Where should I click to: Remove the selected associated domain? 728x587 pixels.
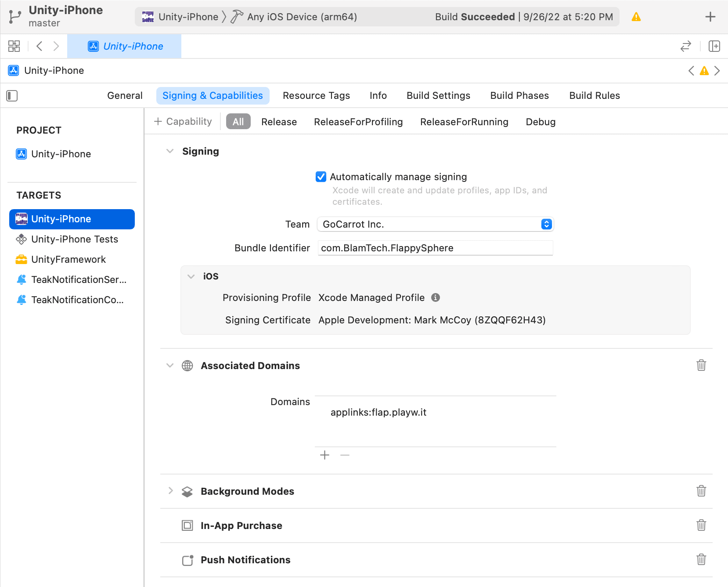pyautogui.click(x=345, y=455)
